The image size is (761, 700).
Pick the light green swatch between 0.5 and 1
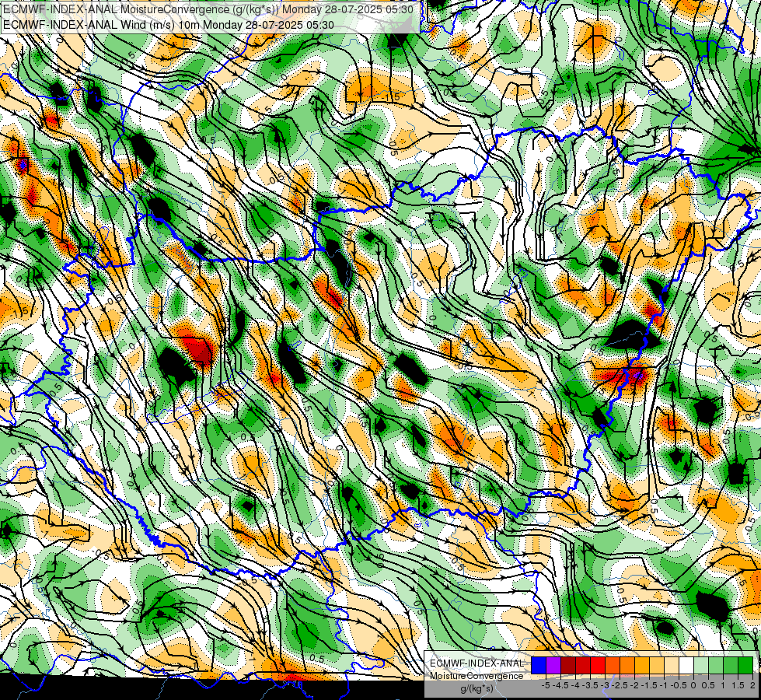716,665
